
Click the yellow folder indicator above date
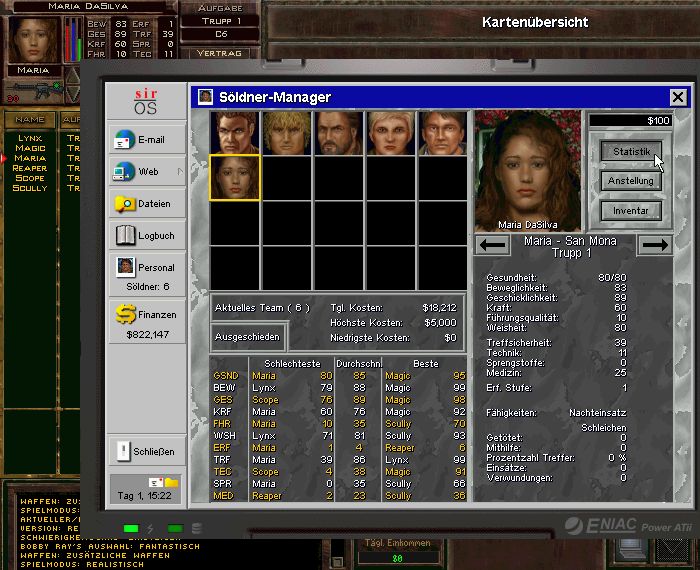[171, 482]
